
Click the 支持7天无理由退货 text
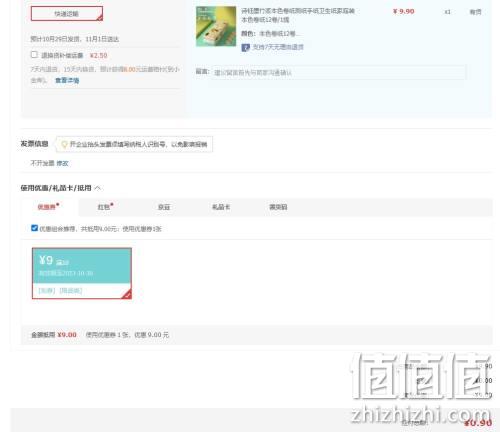point(278,47)
